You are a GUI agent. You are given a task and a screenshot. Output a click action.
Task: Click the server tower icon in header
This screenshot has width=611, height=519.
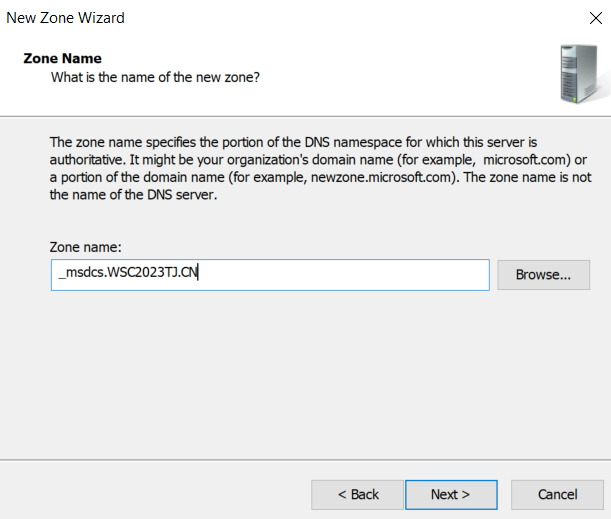pyautogui.click(x=581, y=74)
